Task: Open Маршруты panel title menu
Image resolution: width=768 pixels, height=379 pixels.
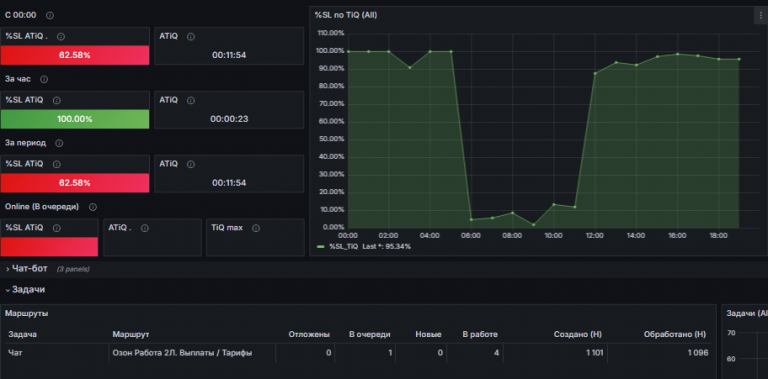Action: pyautogui.click(x=26, y=313)
